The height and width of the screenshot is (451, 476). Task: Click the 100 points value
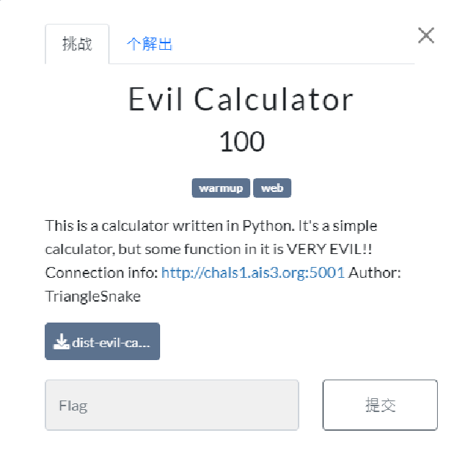tap(242, 141)
